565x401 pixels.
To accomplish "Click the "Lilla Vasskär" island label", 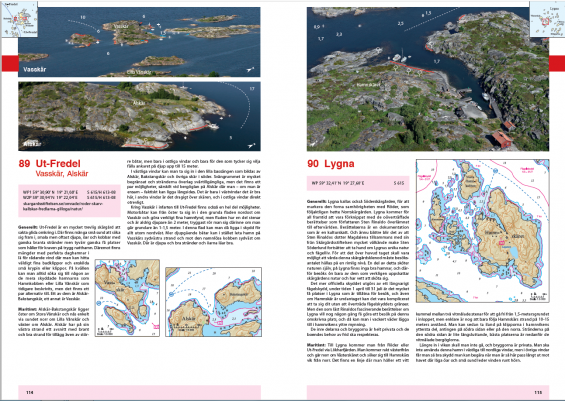I will pos(139,72).
